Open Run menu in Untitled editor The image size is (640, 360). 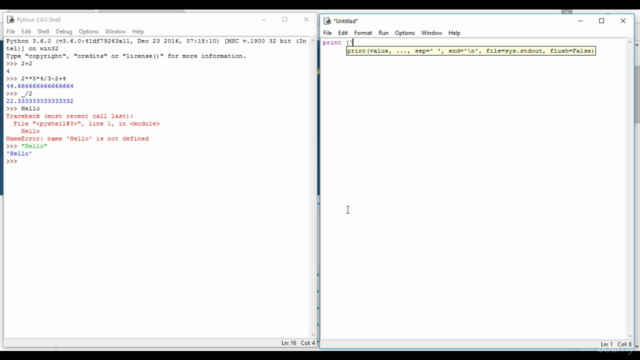383,33
